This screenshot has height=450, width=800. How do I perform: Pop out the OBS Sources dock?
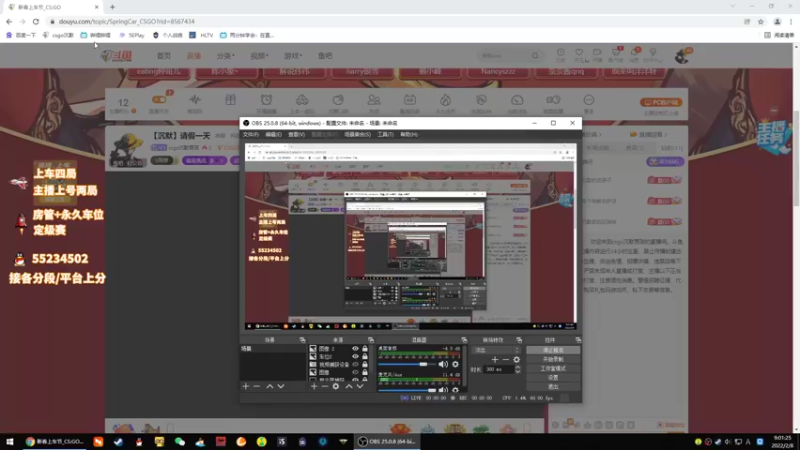pos(371,340)
